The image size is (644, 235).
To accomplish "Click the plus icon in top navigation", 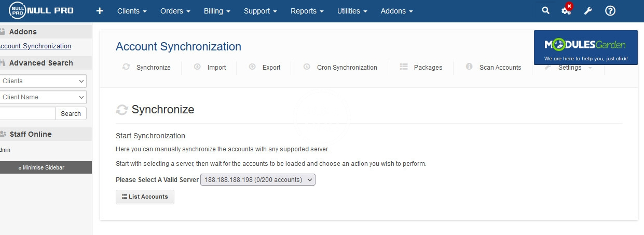I will pos(100,11).
